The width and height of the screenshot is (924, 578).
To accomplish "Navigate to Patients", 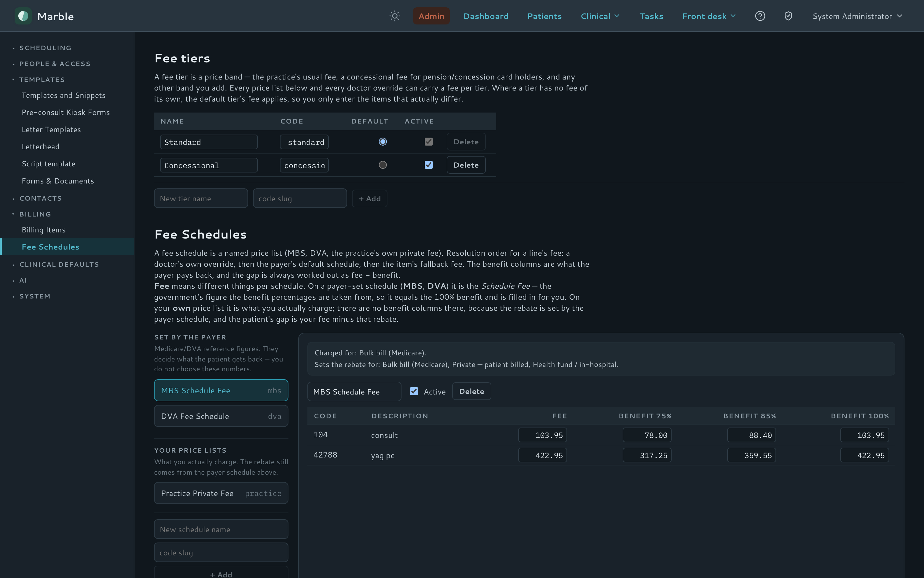I will click(x=544, y=16).
